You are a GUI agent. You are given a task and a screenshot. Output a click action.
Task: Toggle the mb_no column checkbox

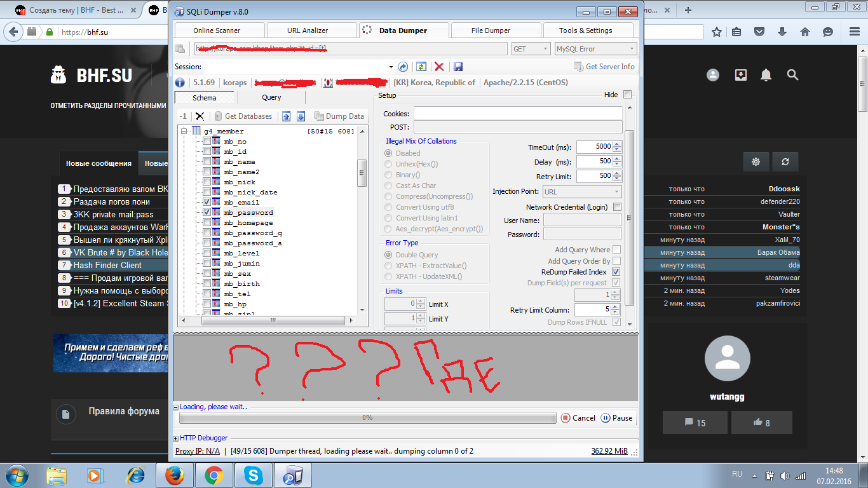pos(207,141)
